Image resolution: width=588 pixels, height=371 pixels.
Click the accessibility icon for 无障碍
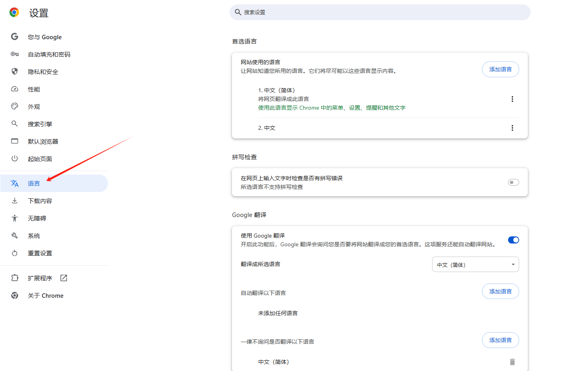click(15, 218)
